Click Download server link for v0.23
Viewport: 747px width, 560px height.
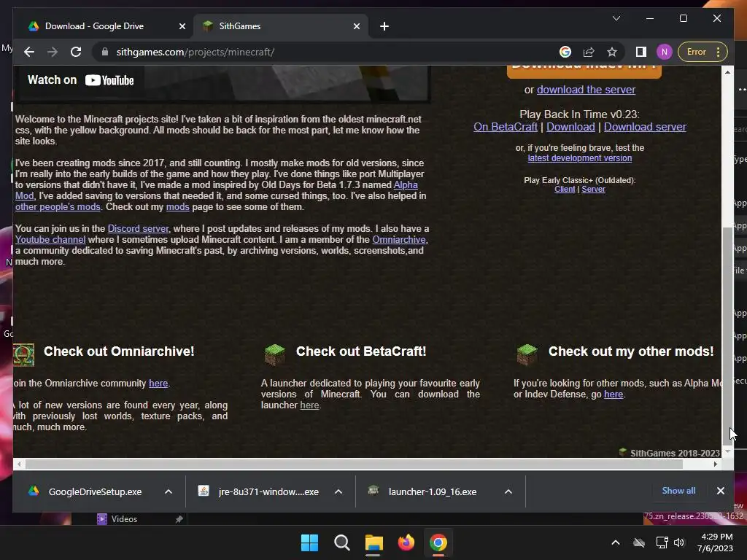[645, 127]
